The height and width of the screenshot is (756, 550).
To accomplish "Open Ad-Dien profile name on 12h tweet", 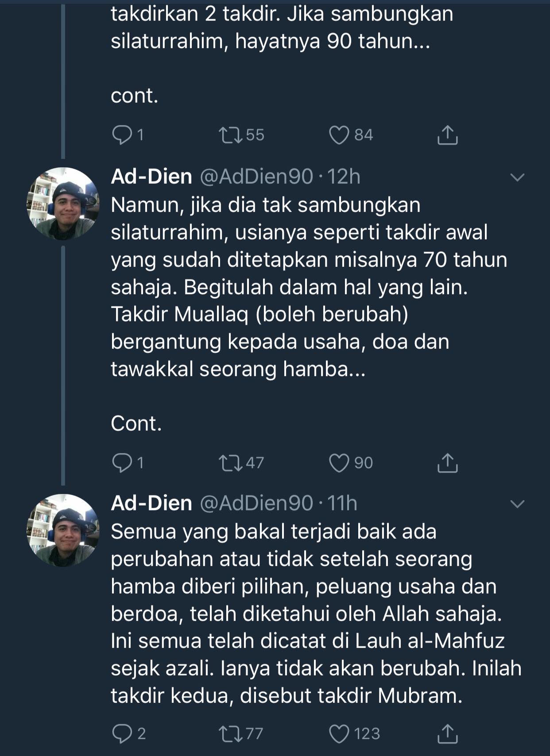I will (x=151, y=177).
